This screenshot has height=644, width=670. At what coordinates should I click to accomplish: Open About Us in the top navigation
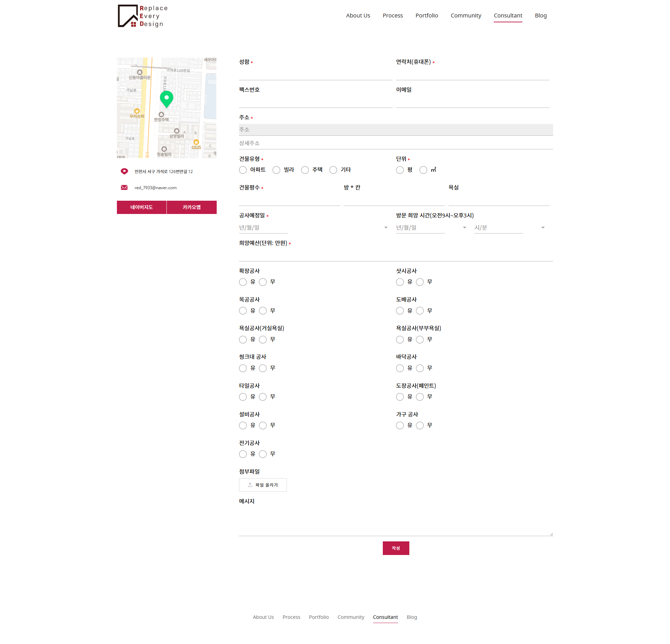[x=358, y=15]
